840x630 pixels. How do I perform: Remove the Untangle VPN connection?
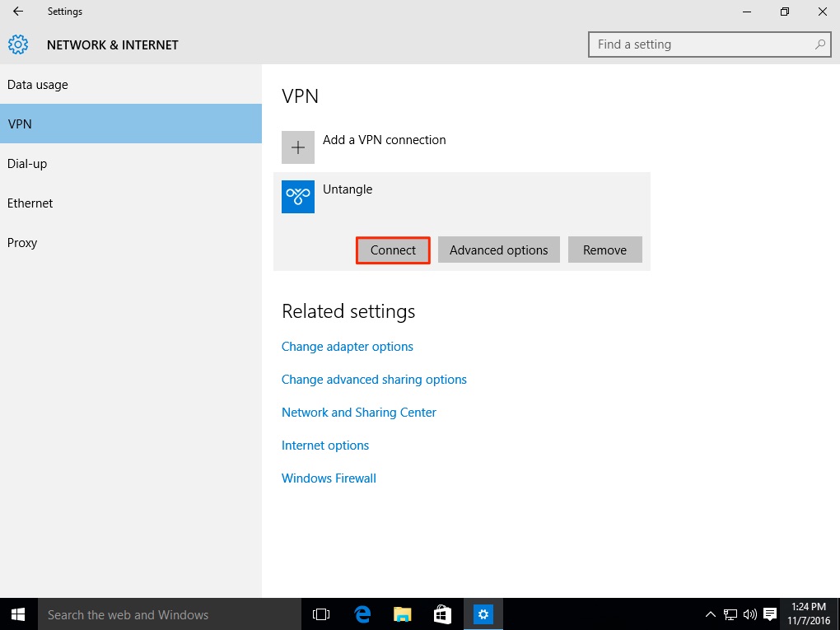point(604,250)
